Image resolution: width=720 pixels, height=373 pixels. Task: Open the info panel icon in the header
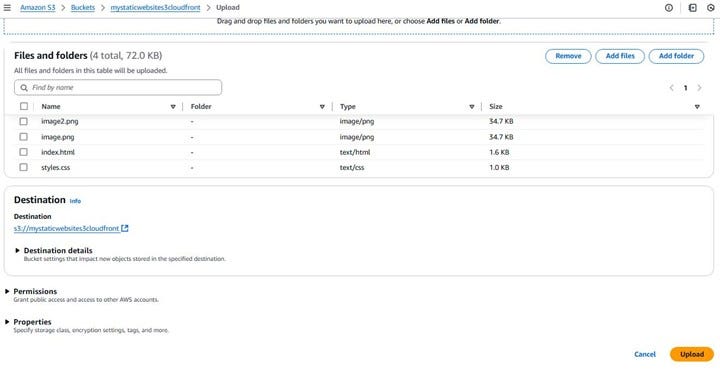669,8
